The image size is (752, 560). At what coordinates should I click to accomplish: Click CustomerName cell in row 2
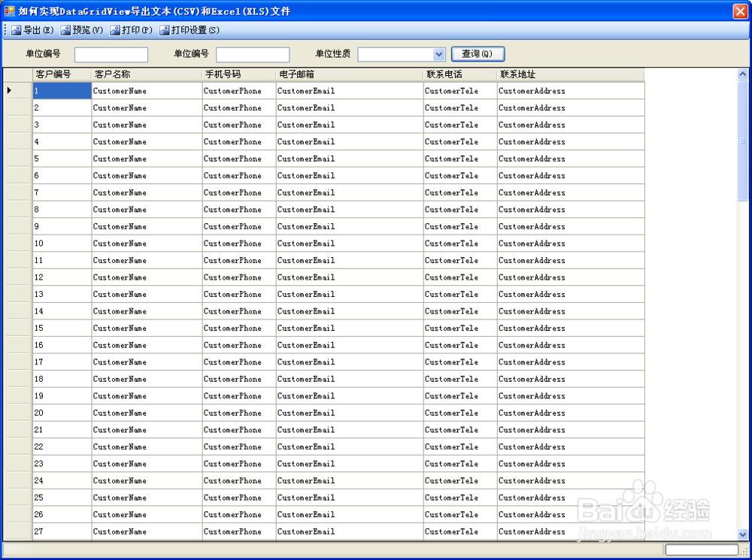point(147,108)
